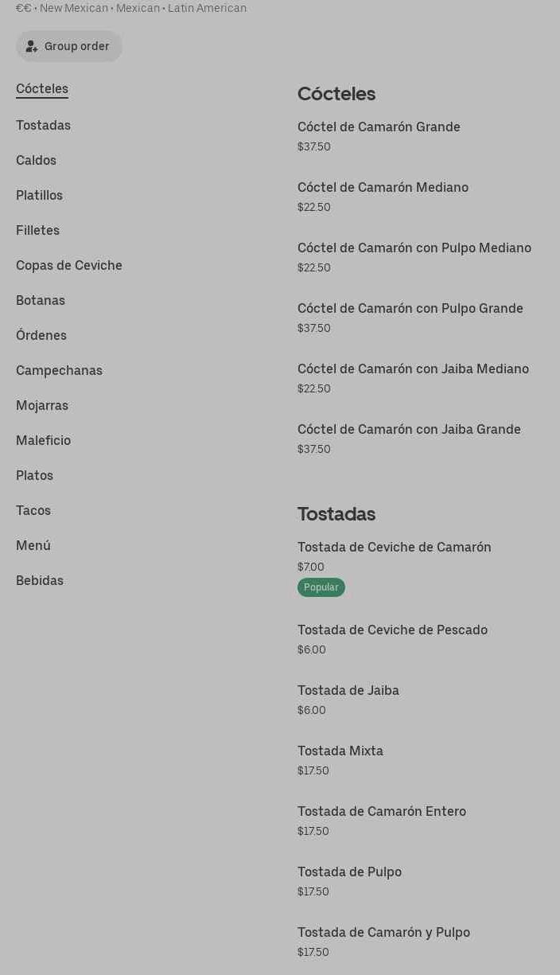Click the Group order people icon
The image size is (560, 975).
(32, 46)
